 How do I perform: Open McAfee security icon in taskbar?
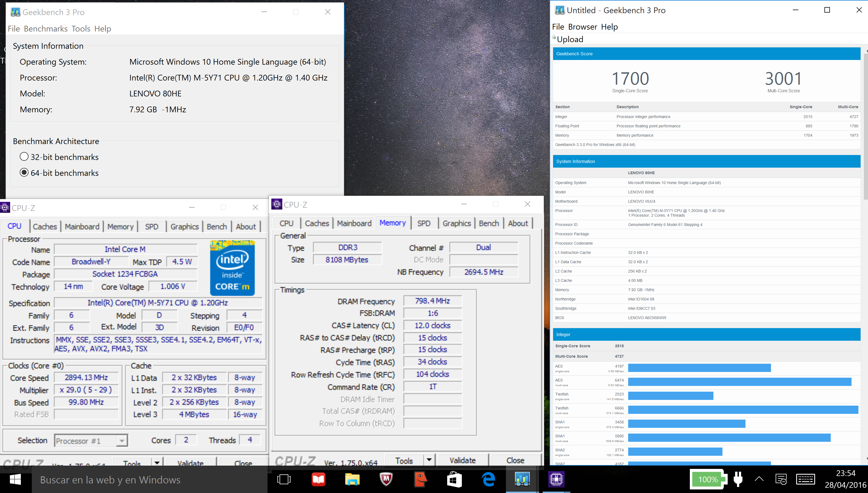tap(386, 479)
